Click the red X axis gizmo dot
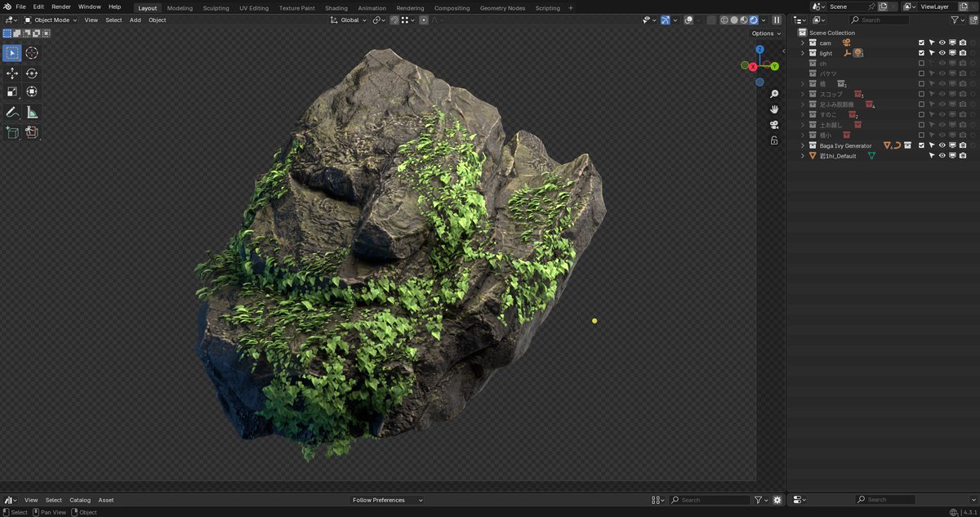980x517 pixels. coord(752,66)
